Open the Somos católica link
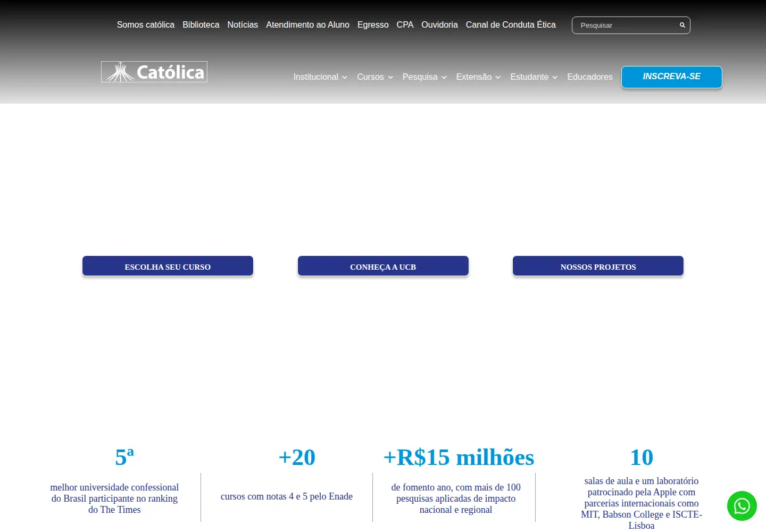766x532 pixels. [146, 25]
